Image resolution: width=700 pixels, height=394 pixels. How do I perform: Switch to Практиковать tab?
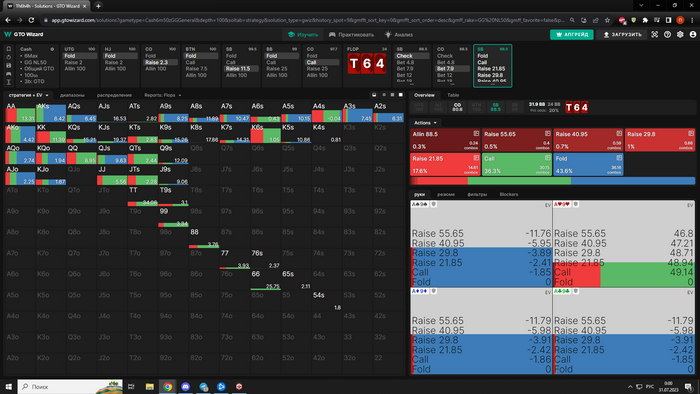point(351,34)
